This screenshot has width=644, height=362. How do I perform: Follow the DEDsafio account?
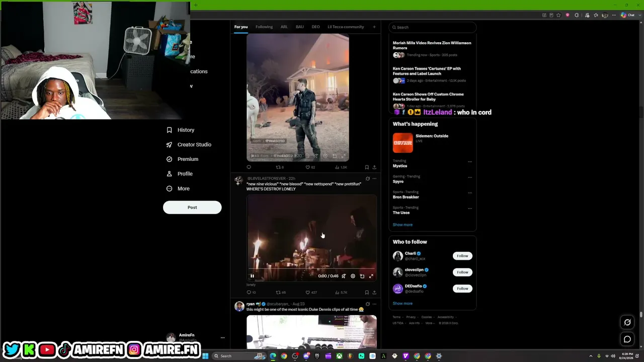(462, 289)
